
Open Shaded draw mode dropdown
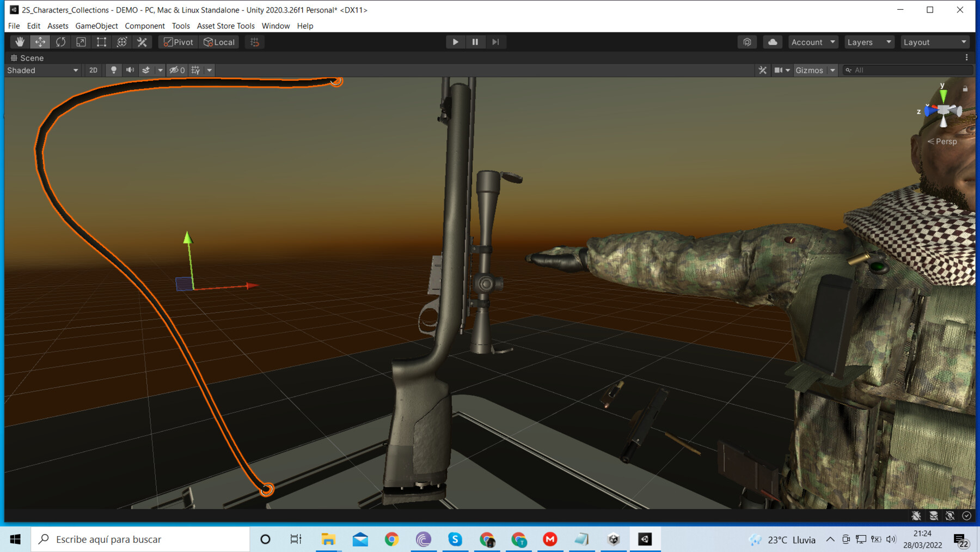[x=42, y=70]
